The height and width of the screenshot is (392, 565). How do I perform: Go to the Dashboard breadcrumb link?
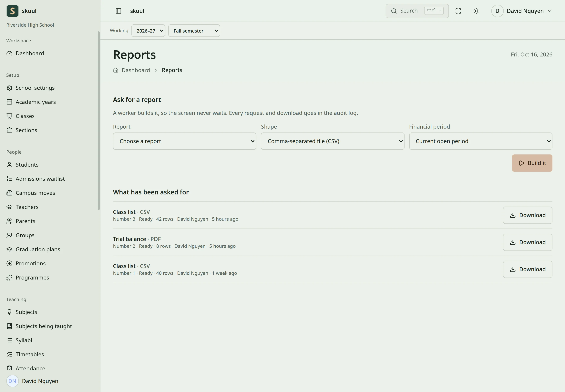click(136, 70)
